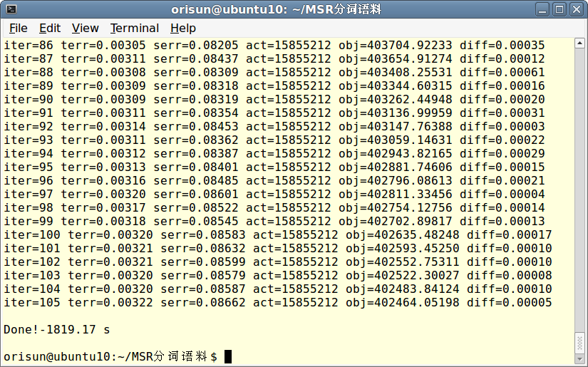Click the vertical scrollbar thumb
This screenshot has height=367, width=588.
point(579,343)
